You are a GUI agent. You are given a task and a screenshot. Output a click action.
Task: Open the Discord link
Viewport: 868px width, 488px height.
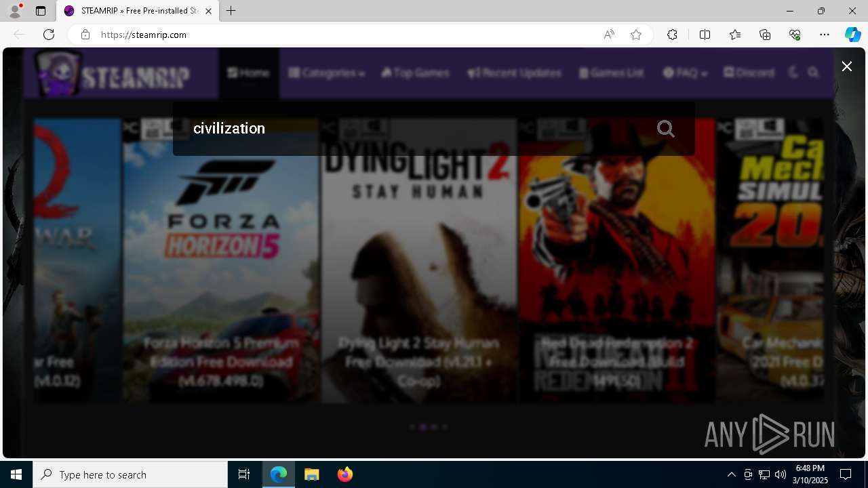[749, 73]
